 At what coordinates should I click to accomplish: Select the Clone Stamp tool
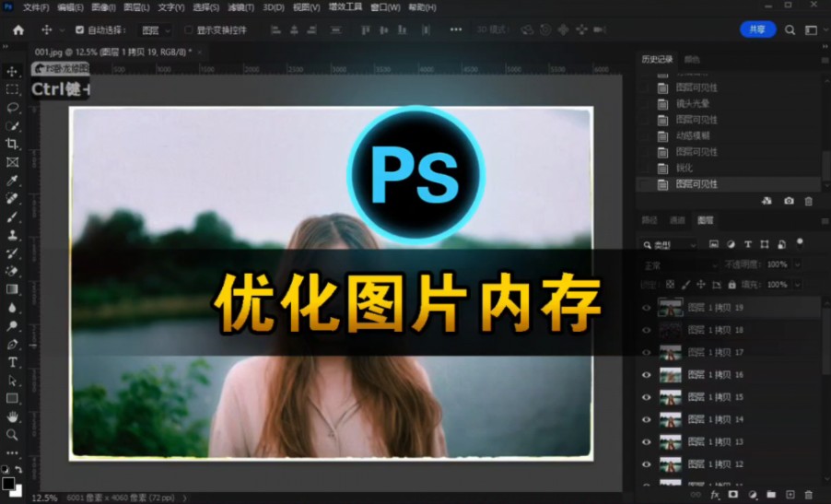(12, 235)
